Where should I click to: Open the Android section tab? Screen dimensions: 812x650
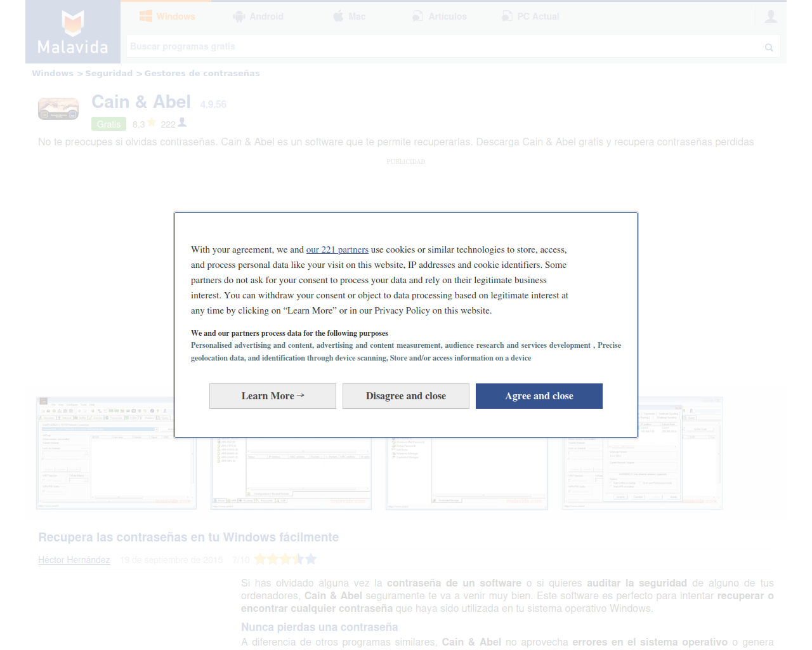click(x=258, y=17)
